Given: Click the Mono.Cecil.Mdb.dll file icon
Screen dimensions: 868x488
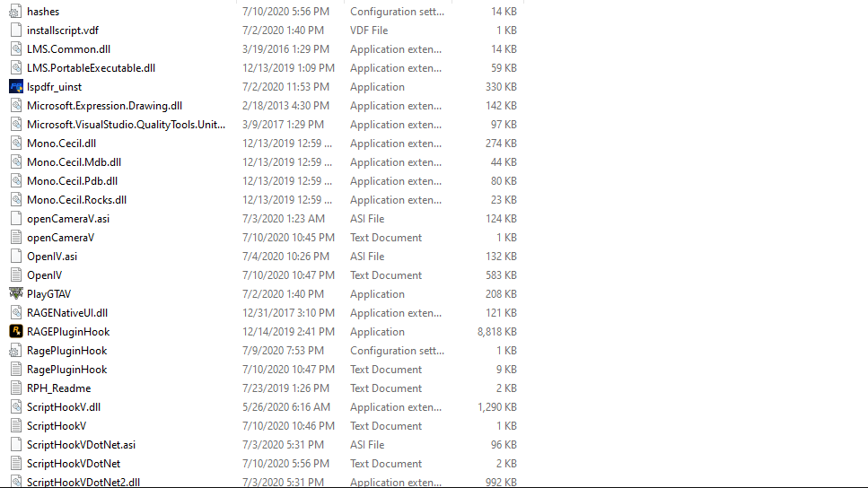Looking at the screenshot, I should click(15, 161).
